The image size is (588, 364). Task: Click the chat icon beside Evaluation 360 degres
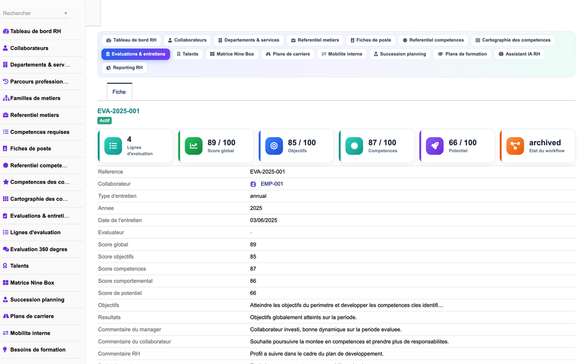(6, 249)
